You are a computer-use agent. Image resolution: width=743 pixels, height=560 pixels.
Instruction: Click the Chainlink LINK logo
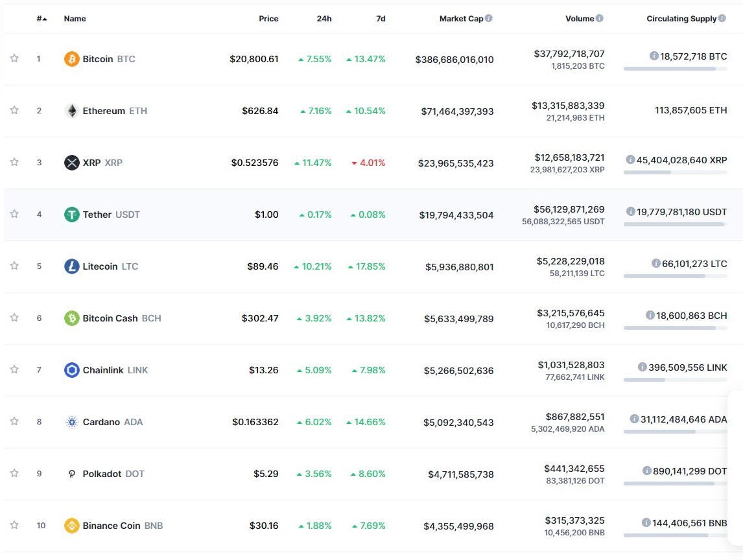71,369
